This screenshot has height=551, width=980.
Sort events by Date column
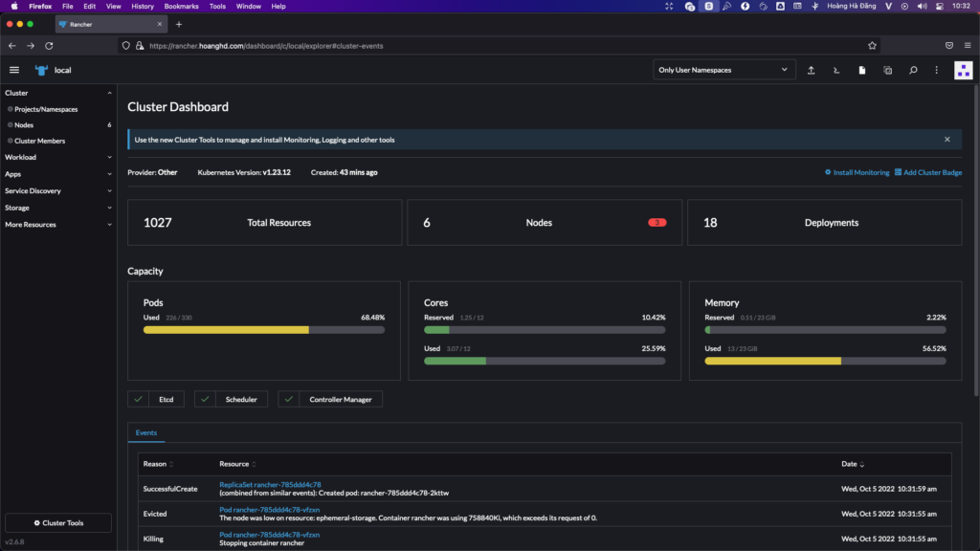point(853,464)
